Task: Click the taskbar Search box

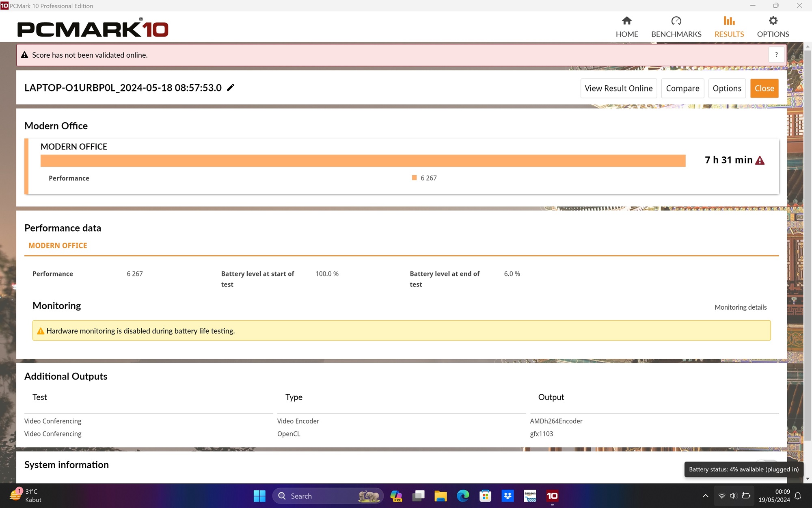Action: click(x=328, y=496)
